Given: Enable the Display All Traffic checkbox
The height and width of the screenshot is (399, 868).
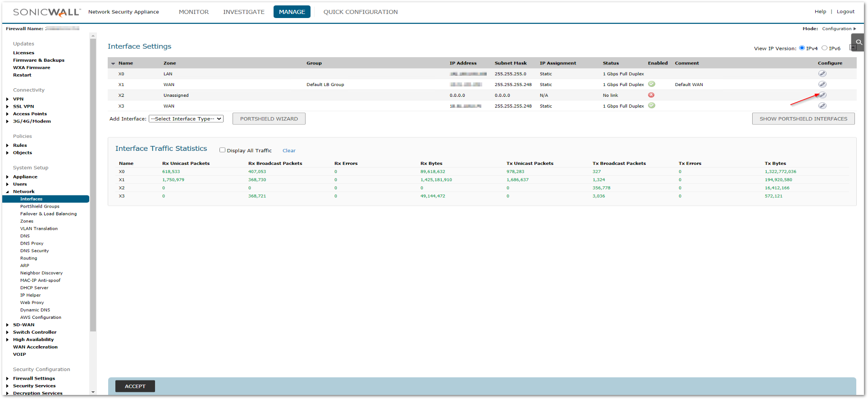Looking at the screenshot, I should tap(222, 150).
